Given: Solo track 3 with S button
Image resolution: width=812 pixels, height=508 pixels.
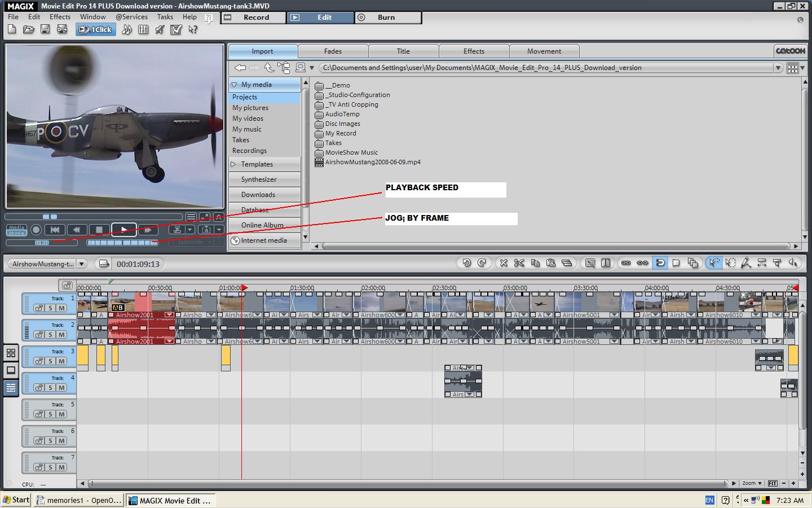Looking at the screenshot, I should pyautogui.click(x=51, y=361).
